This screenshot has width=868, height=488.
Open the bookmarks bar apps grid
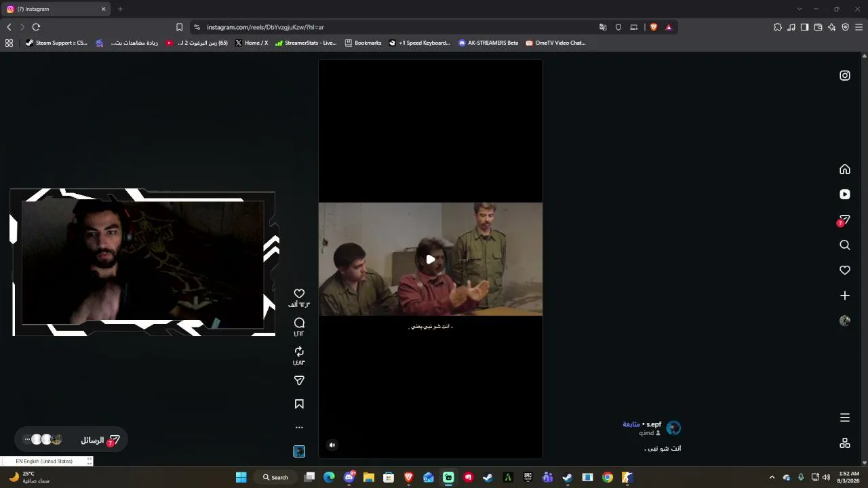coord(9,43)
